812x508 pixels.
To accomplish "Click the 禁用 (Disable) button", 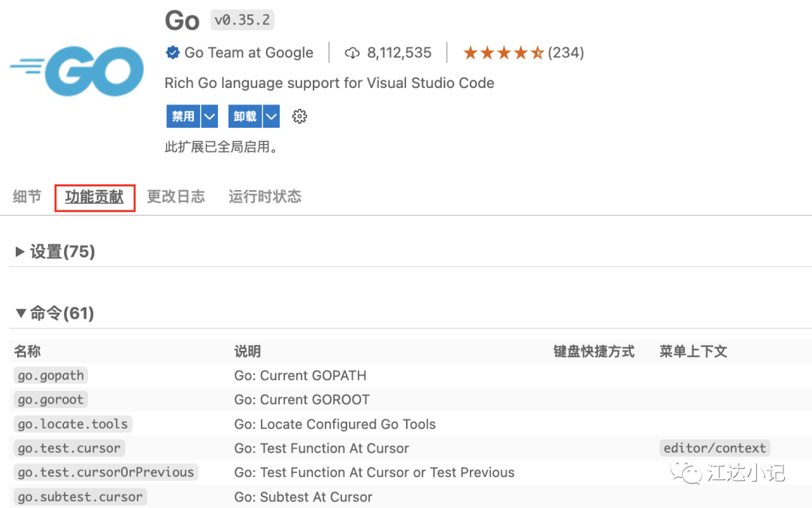I will (183, 116).
